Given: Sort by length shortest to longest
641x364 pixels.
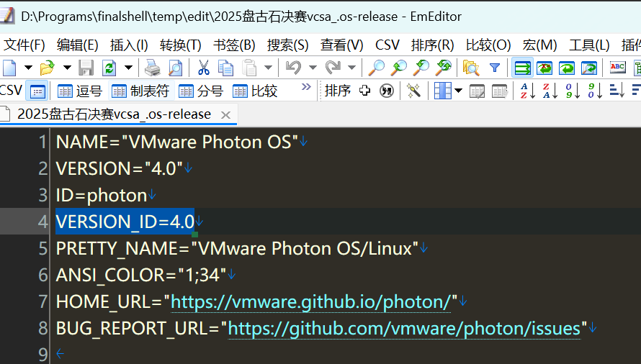Looking at the screenshot, I should tap(617, 91).
